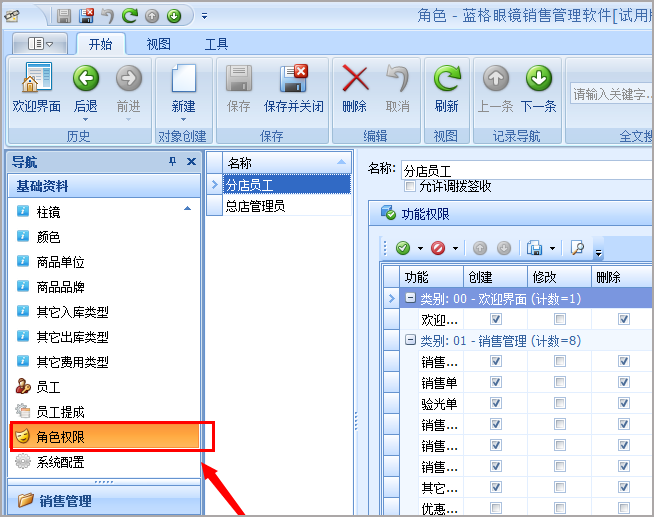Select 总店管理员 role row
654x517 pixels.
point(287,206)
